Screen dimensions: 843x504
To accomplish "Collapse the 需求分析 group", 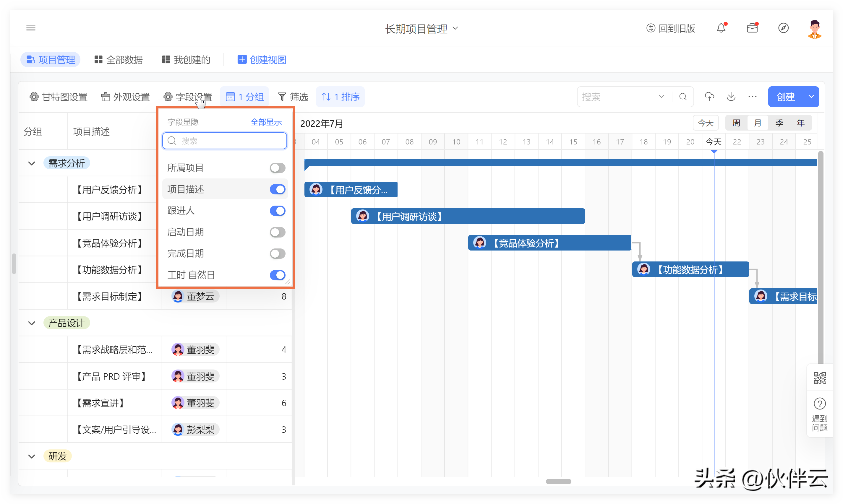I will (32, 163).
